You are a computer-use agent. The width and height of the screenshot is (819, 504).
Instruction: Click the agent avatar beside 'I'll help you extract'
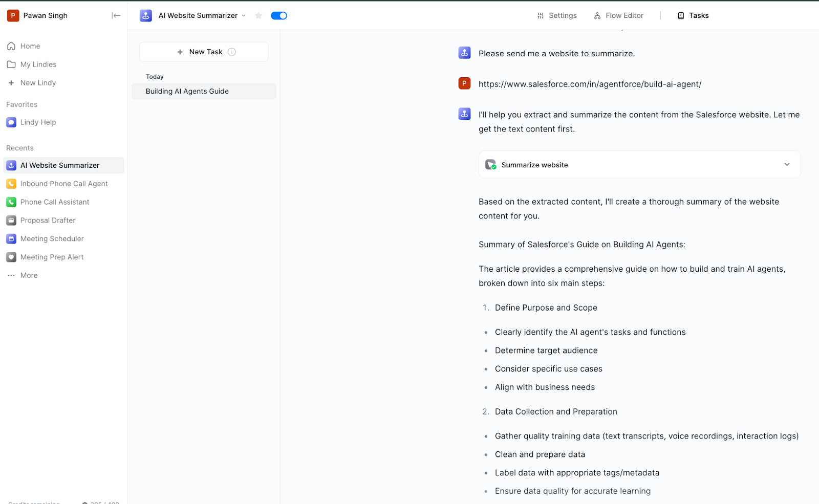pos(464,114)
